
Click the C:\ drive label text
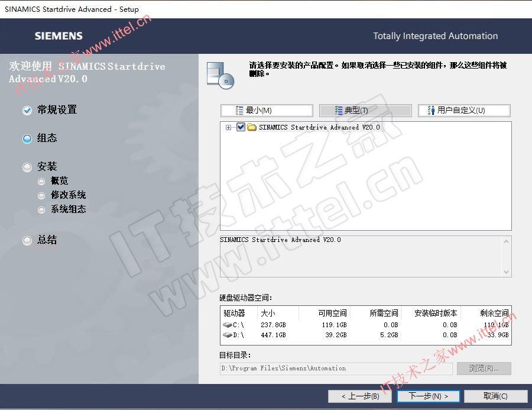pos(239,325)
